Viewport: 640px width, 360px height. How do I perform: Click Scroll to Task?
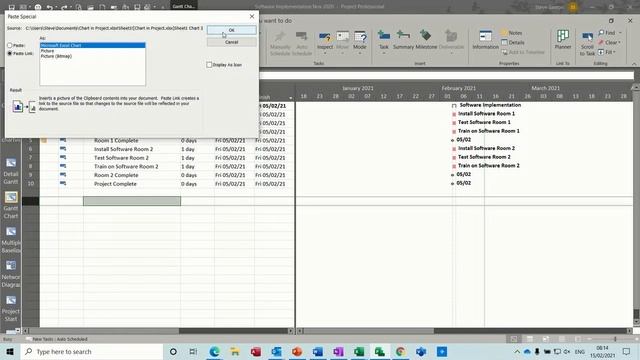(x=587, y=44)
